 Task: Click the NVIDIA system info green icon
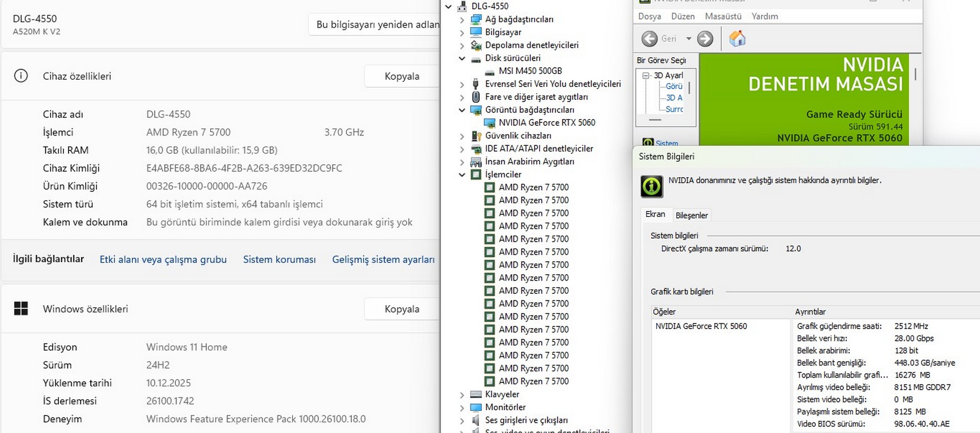[652, 187]
